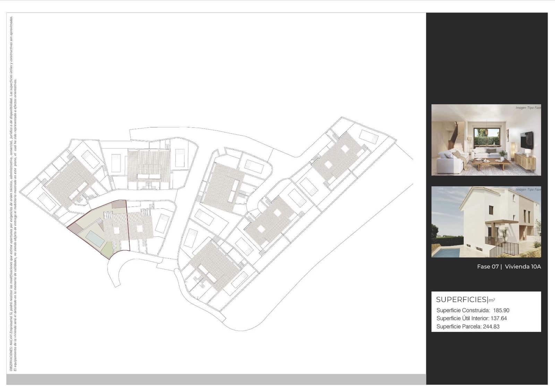Click the SUPERFICIES heading
555x392 pixels.
[461, 300]
